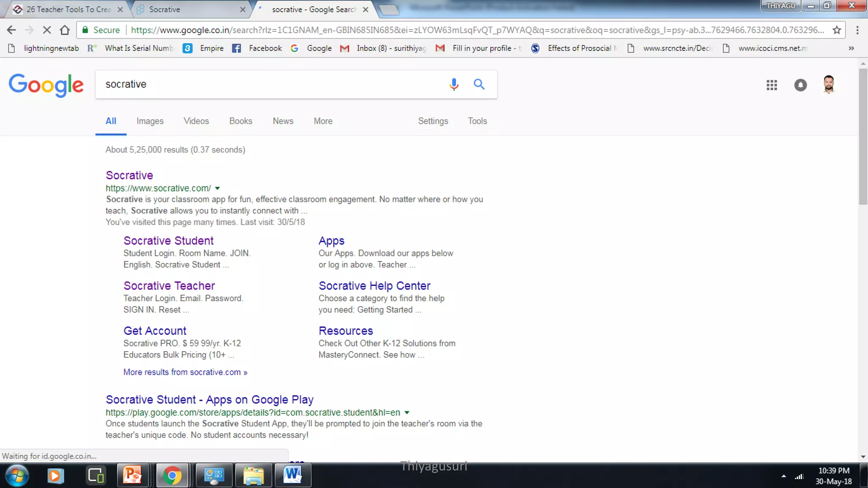Click the Chrome home button
This screenshot has height=488, width=868.
point(64,30)
